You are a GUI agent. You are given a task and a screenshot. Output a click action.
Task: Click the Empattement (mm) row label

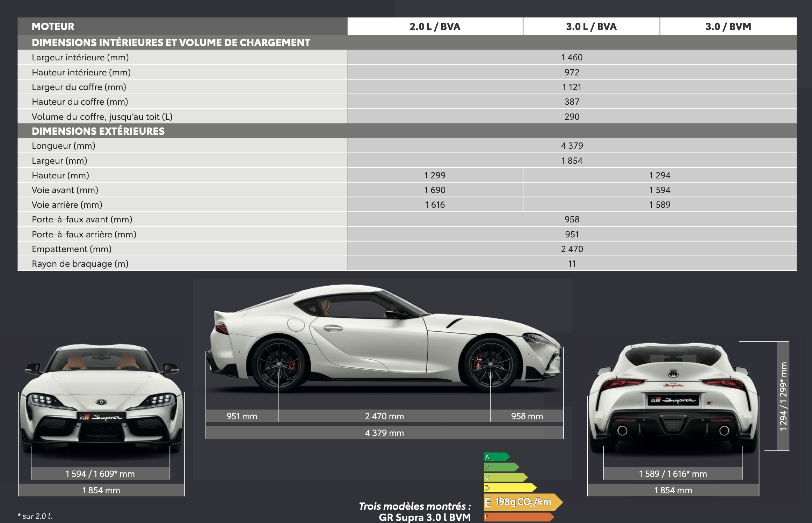coord(72,249)
